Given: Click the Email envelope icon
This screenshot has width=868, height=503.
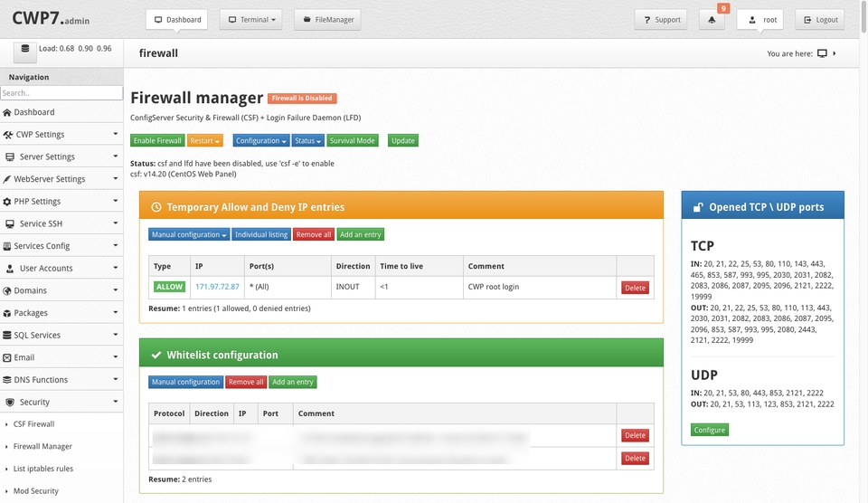Looking at the screenshot, I should [x=6, y=358].
